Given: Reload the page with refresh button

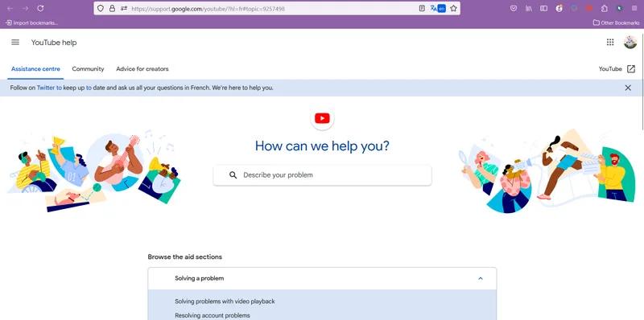Looking at the screenshot, I should tap(40, 8).
